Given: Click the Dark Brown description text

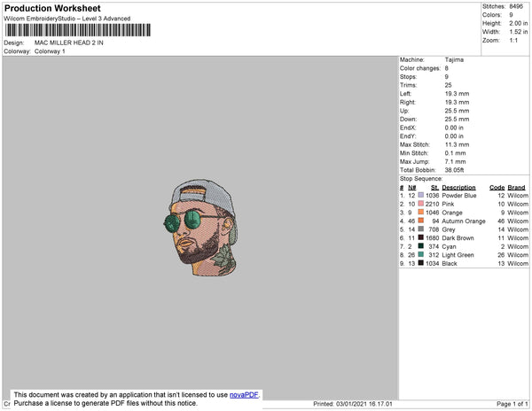Looking at the screenshot, I should tap(458, 238).
